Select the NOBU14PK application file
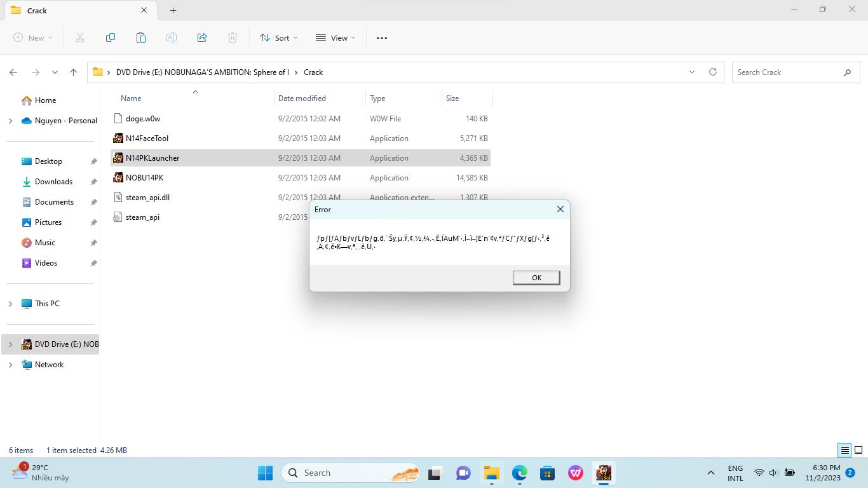 coord(144,178)
